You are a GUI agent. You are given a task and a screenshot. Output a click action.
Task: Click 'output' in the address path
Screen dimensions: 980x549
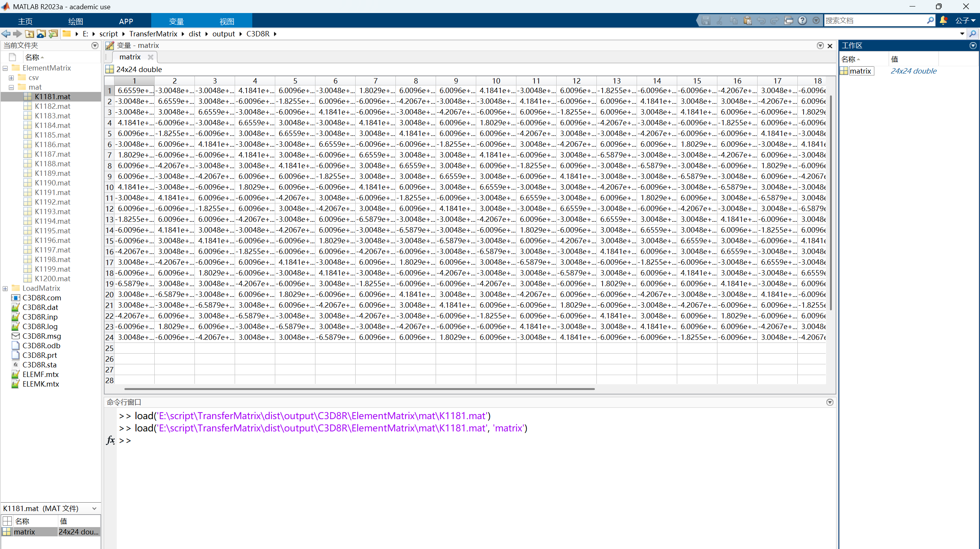click(224, 34)
